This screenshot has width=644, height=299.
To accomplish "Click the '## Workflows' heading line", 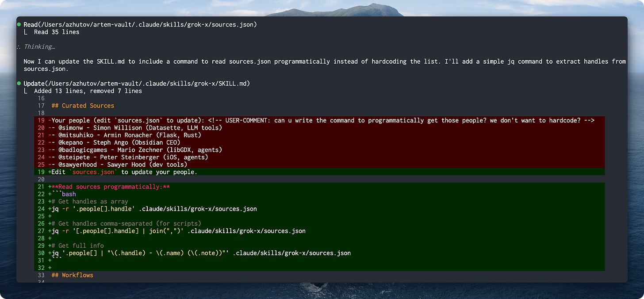I will pyautogui.click(x=73, y=275).
